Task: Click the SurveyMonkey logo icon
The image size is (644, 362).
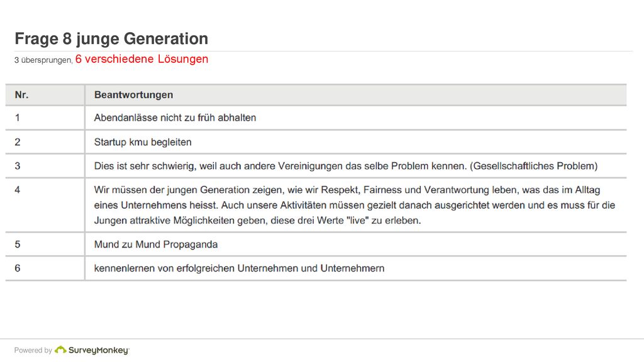Action: (60, 349)
